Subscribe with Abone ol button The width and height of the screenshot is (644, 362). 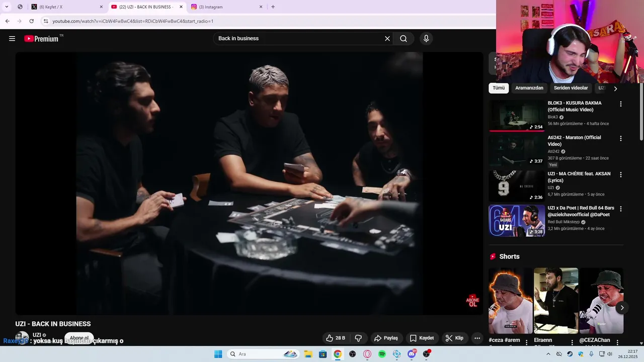click(79, 338)
